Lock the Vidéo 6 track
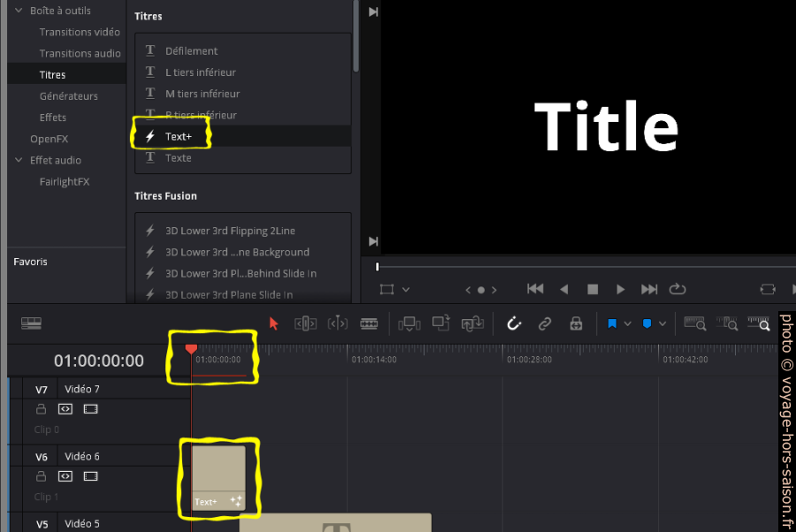The width and height of the screenshot is (796, 532). (x=41, y=476)
